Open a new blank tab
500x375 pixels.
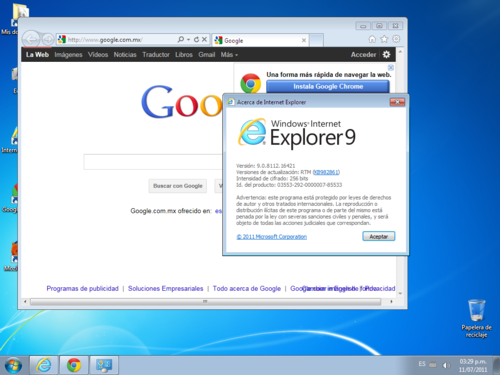click(x=316, y=40)
